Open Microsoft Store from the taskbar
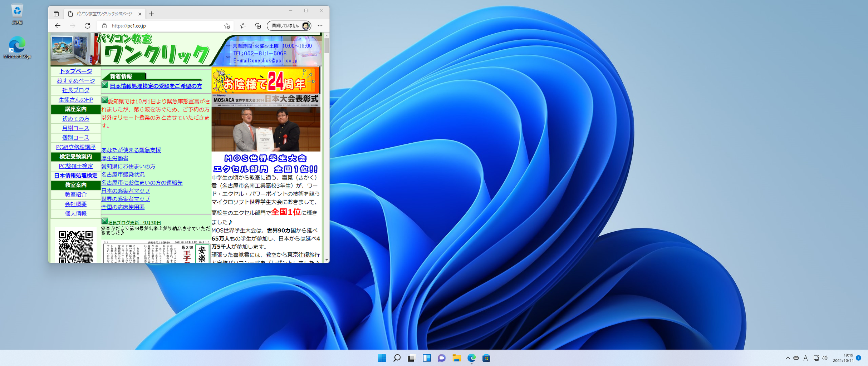 [486, 358]
